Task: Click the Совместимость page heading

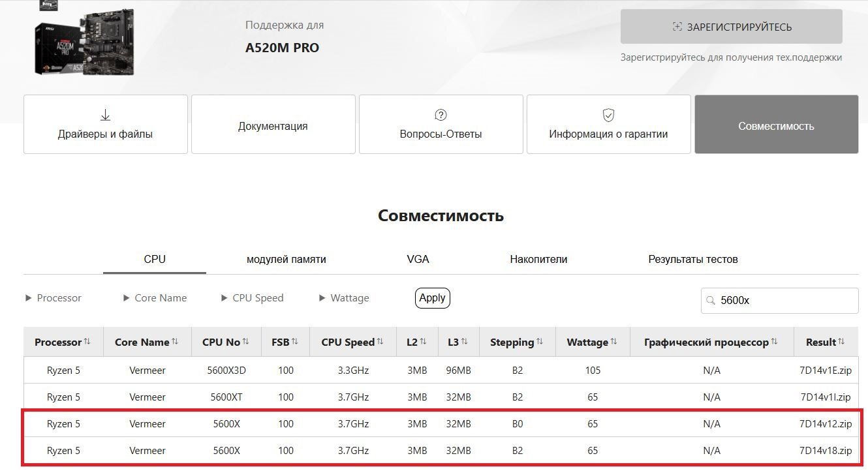Action: pyautogui.click(x=441, y=216)
